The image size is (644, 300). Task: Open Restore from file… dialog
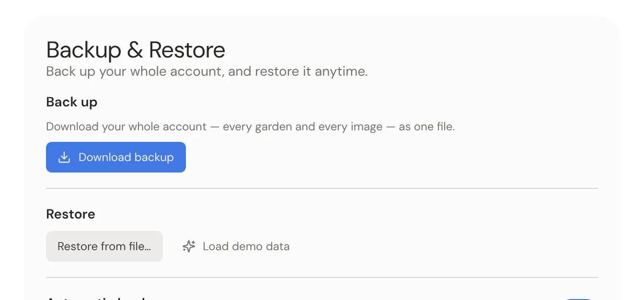point(104,246)
